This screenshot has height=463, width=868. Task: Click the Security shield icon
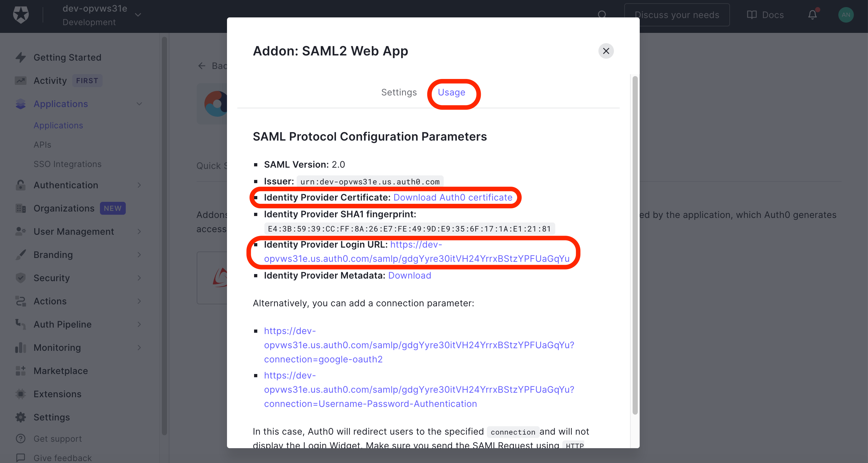click(20, 278)
